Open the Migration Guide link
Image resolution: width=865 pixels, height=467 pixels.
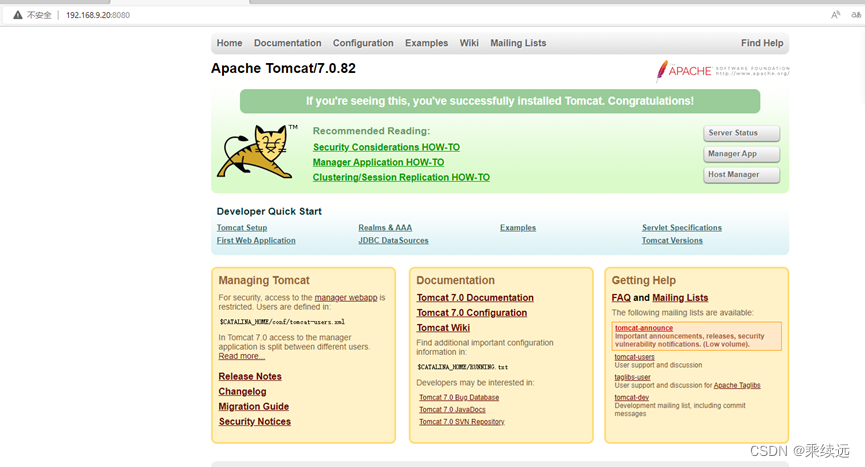[254, 406]
